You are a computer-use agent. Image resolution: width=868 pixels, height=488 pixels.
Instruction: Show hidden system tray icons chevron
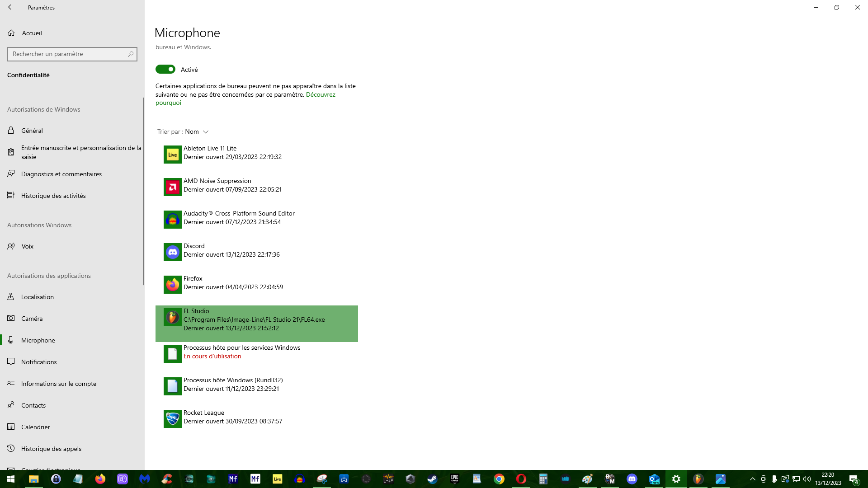tap(752, 479)
